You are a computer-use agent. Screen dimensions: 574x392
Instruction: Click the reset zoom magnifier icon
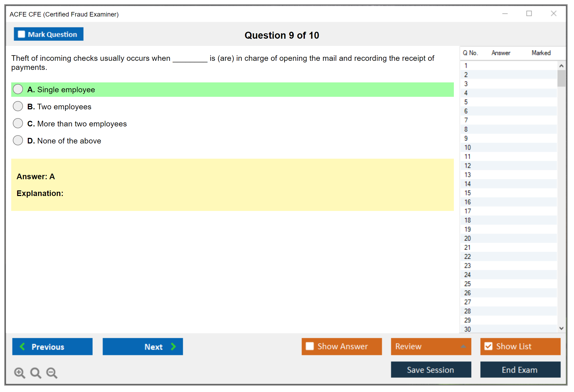[36, 373]
